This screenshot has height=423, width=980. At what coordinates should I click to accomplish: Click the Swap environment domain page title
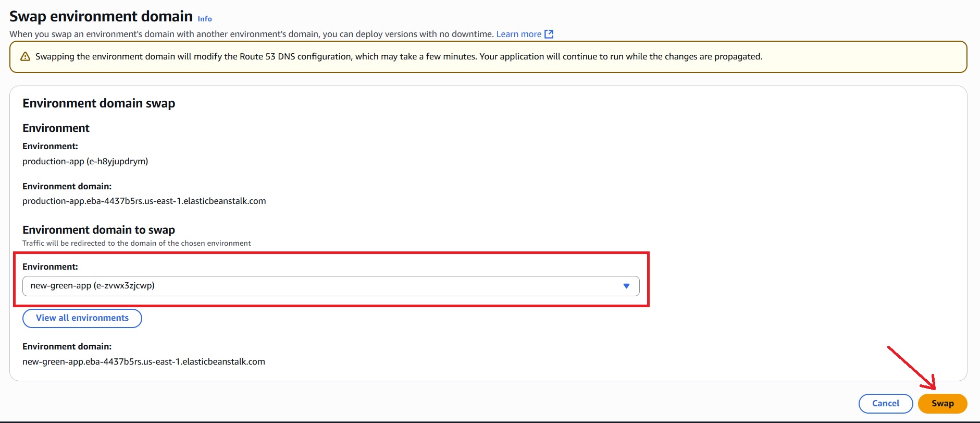click(x=101, y=17)
